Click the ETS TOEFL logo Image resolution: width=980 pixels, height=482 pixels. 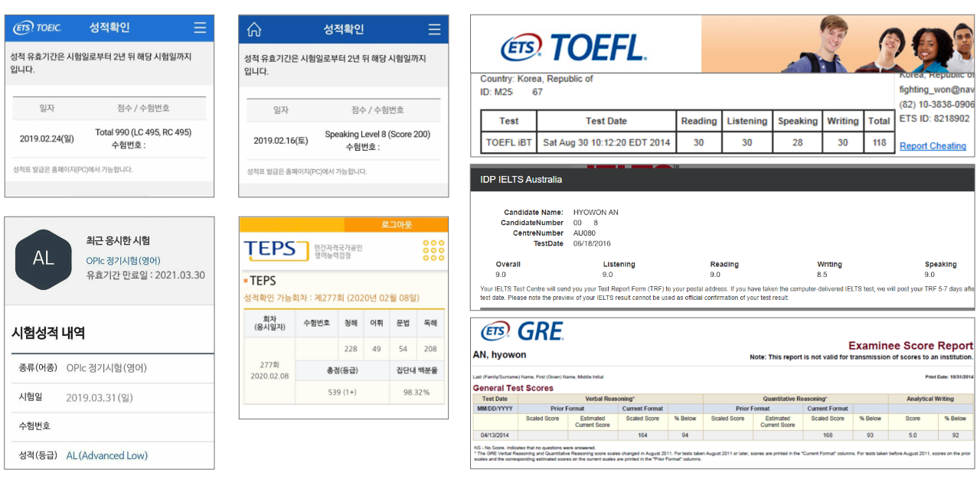point(573,47)
